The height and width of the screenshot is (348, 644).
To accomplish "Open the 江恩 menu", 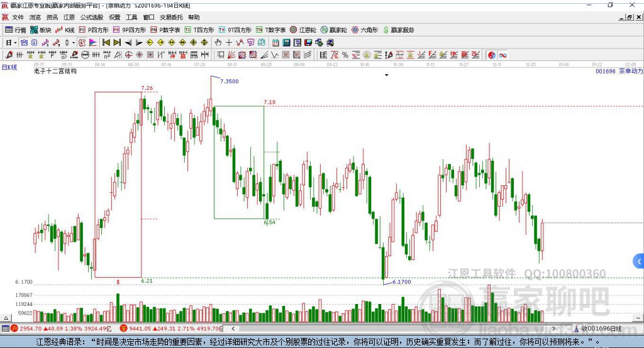I will pos(69,17).
